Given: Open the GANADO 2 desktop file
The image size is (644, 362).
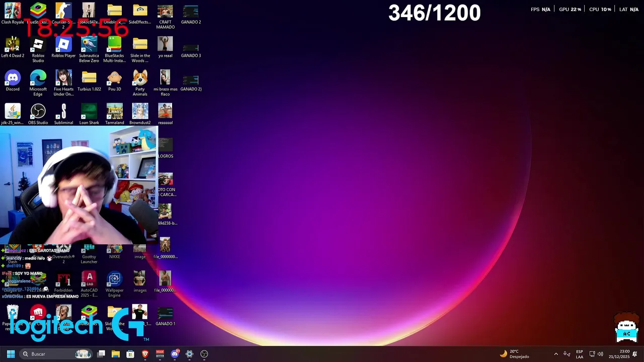Looking at the screenshot, I should pos(191,14).
